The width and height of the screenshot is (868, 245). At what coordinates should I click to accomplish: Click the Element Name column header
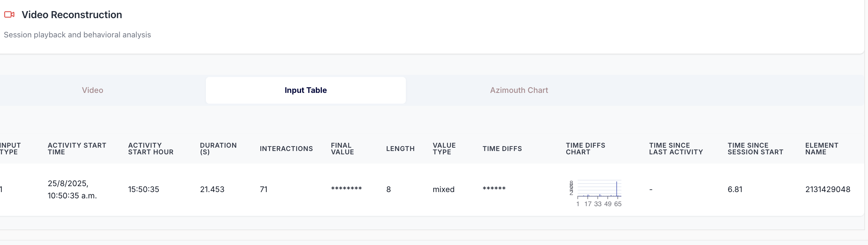click(x=822, y=149)
